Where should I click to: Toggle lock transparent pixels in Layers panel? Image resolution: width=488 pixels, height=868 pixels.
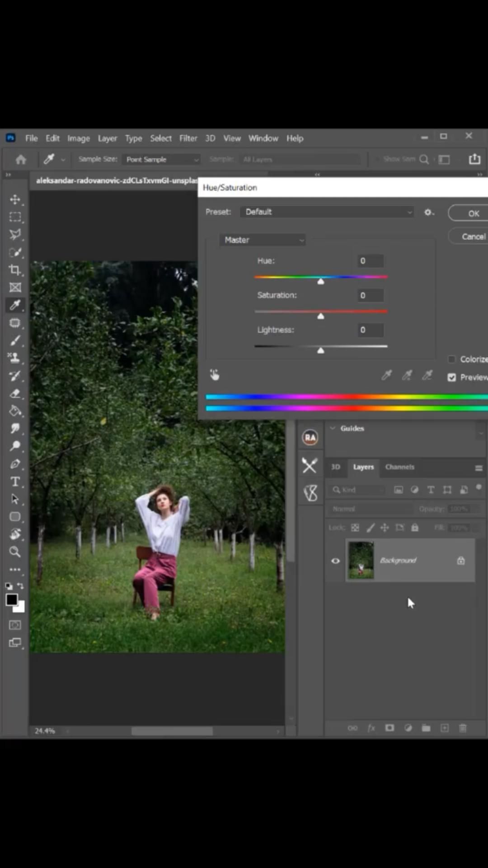[x=355, y=528]
